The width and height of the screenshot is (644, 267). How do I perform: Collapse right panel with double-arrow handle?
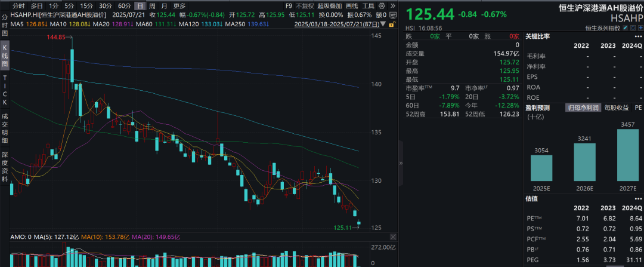coord(401,163)
